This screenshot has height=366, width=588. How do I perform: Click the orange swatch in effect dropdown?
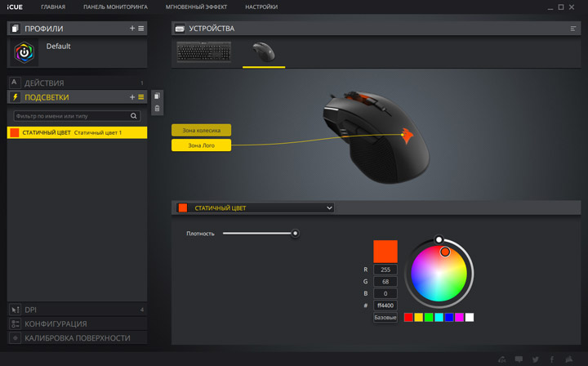(183, 208)
